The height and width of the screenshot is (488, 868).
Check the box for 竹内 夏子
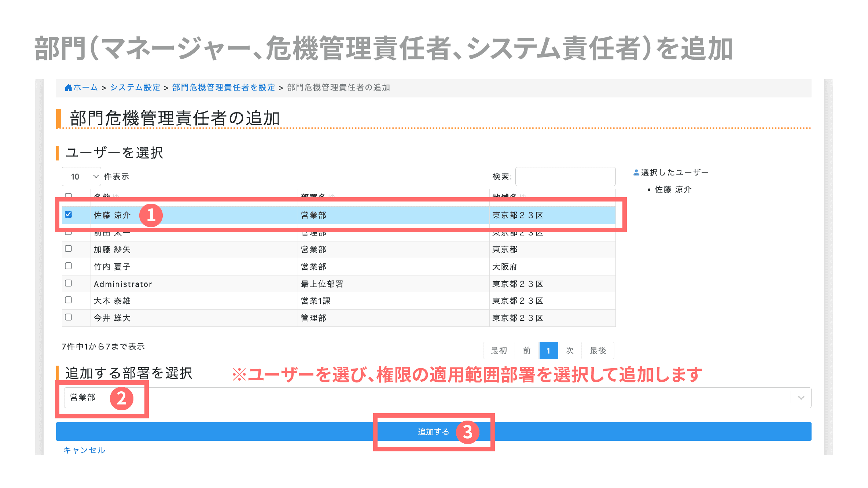tap(68, 266)
